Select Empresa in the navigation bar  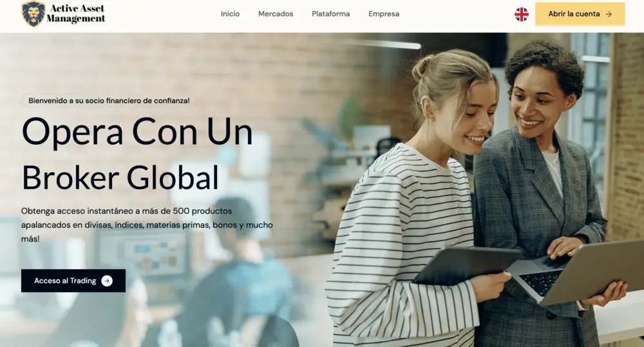pyautogui.click(x=384, y=14)
